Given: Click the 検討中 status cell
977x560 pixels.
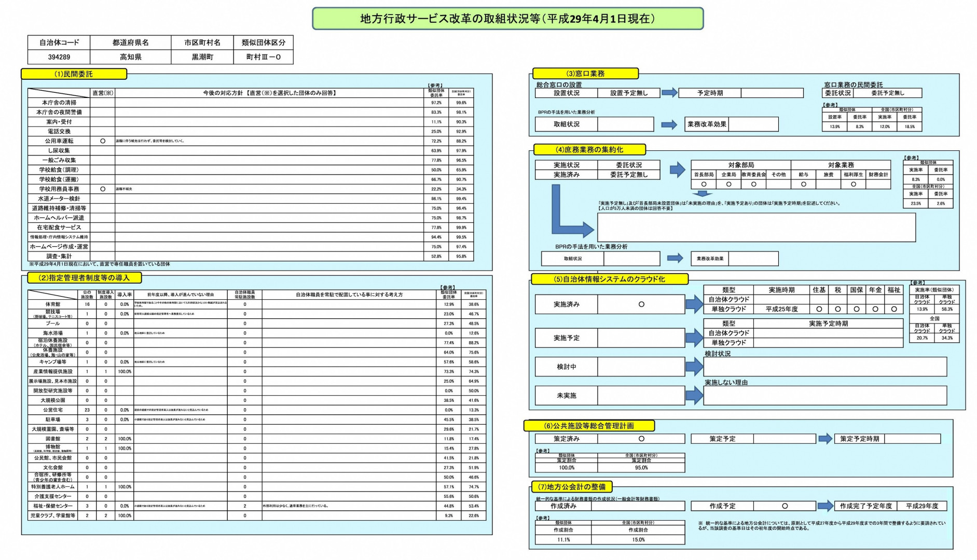Looking at the screenshot, I should [x=566, y=367].
